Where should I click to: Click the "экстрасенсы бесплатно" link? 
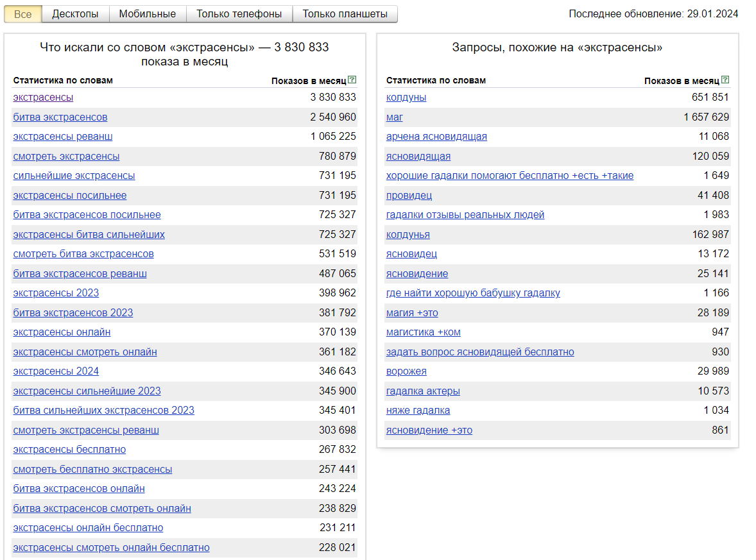(69, 449)
